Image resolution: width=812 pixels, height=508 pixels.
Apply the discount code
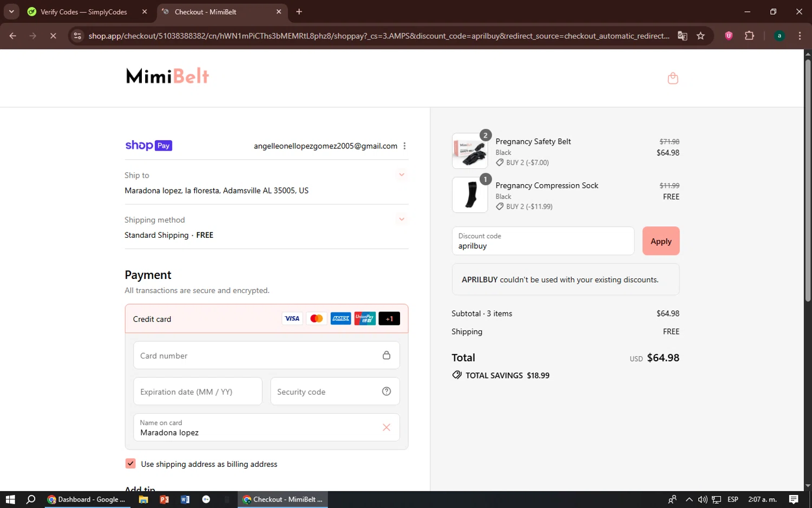point(661,241)
